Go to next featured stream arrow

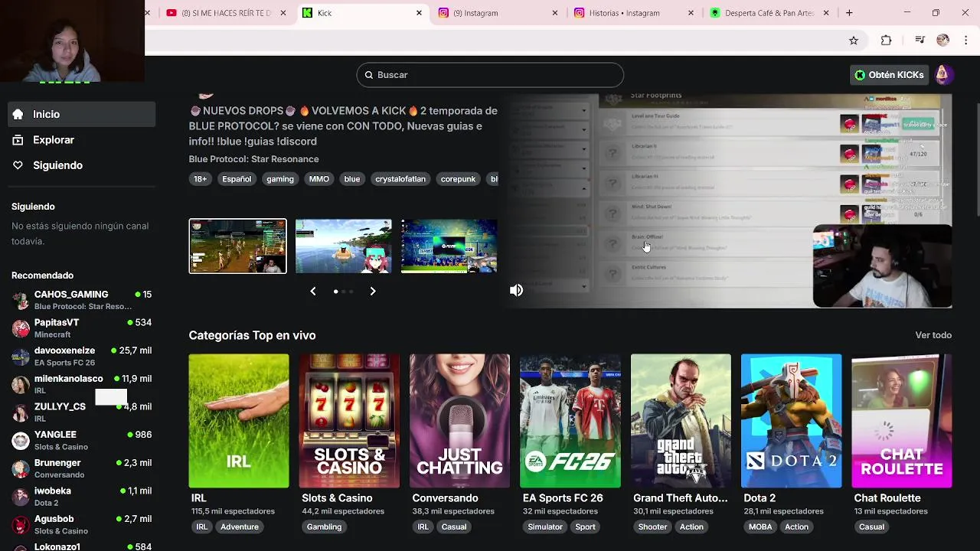point(373,292)
